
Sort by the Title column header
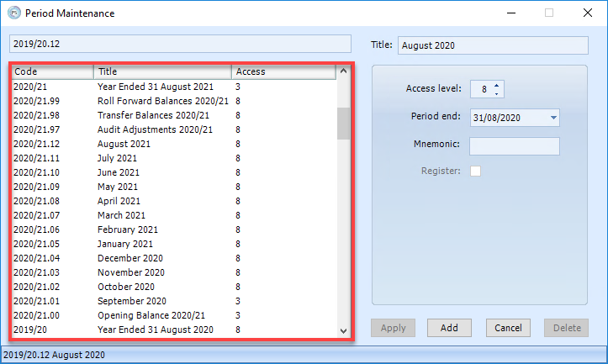[161, 71]
